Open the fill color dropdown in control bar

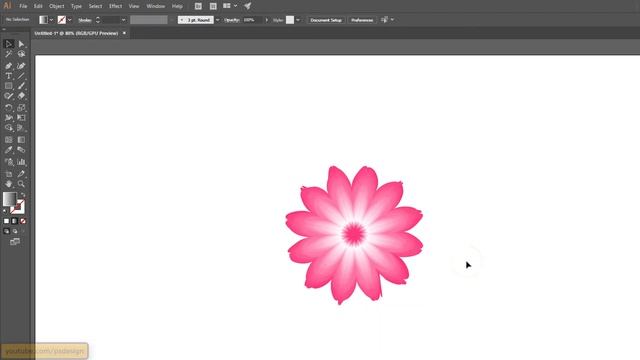51,20
